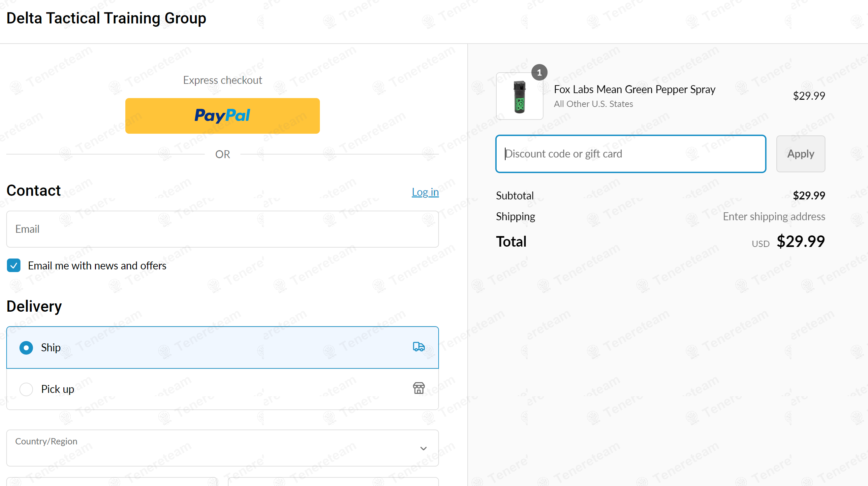Click the quantity badge on product image
868x486 pixels.
tap(539, 72)
